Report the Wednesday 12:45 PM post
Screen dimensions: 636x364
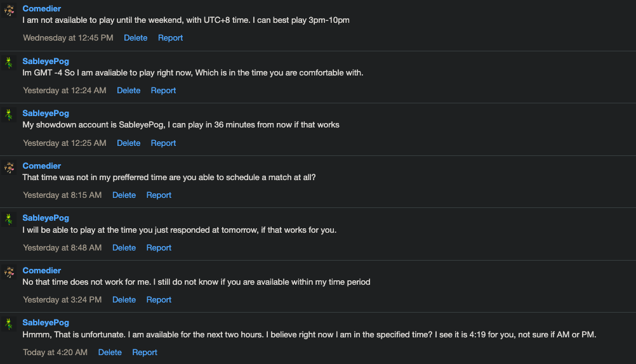point(170,38)
